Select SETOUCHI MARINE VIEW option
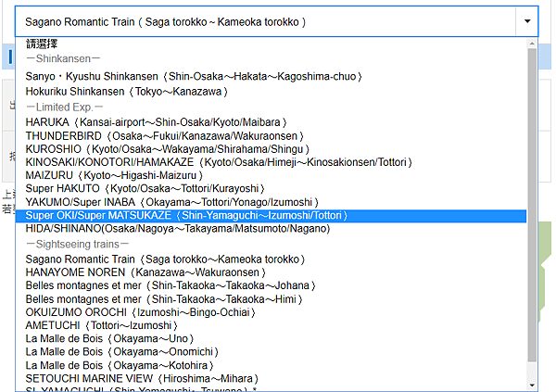The image size is (556, 392). click(272, 378)
